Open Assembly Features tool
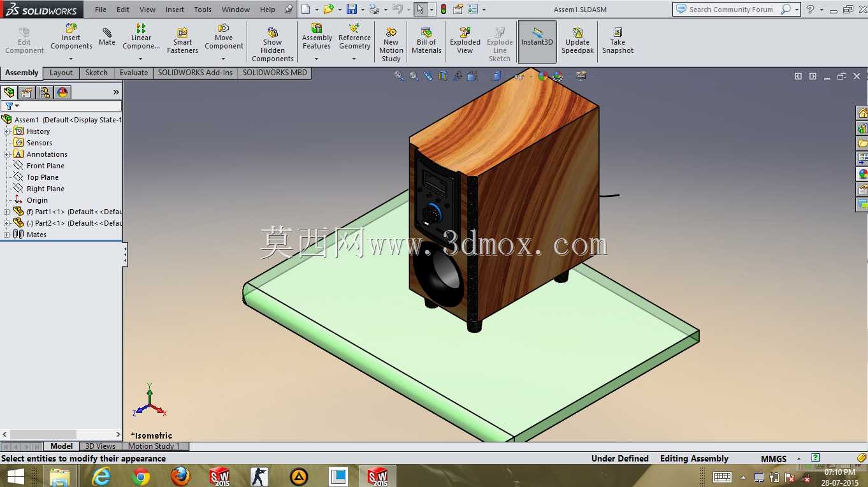This screenshot has height=487, width=868. (x=317, y=37)
